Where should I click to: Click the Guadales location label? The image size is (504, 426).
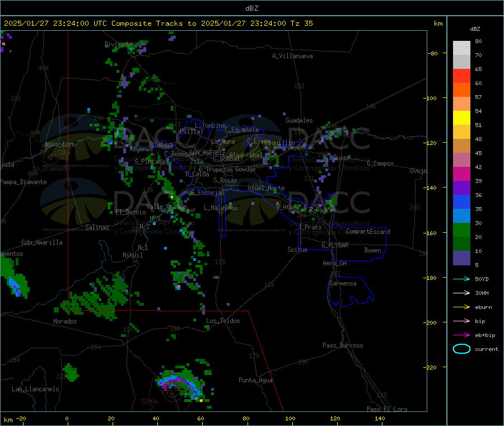coord(299,120)
